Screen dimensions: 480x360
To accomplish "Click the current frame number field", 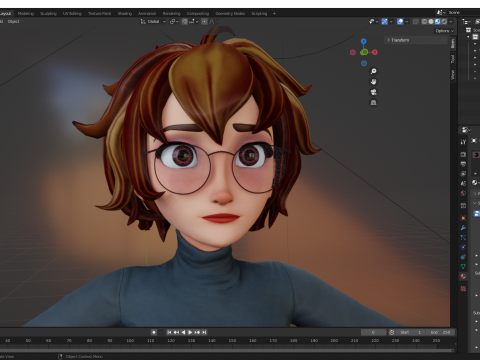I will pyautogui.click(x=374, y=332).
